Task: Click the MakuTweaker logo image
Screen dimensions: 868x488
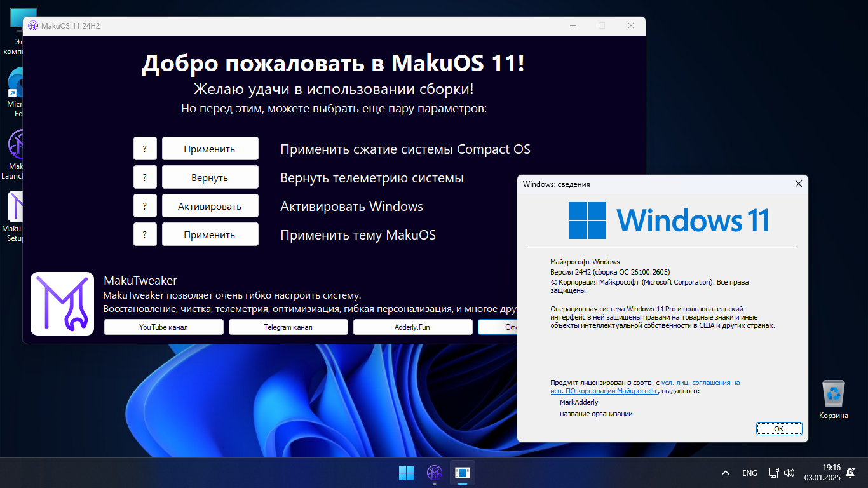Action: click(x=62, y=304)
